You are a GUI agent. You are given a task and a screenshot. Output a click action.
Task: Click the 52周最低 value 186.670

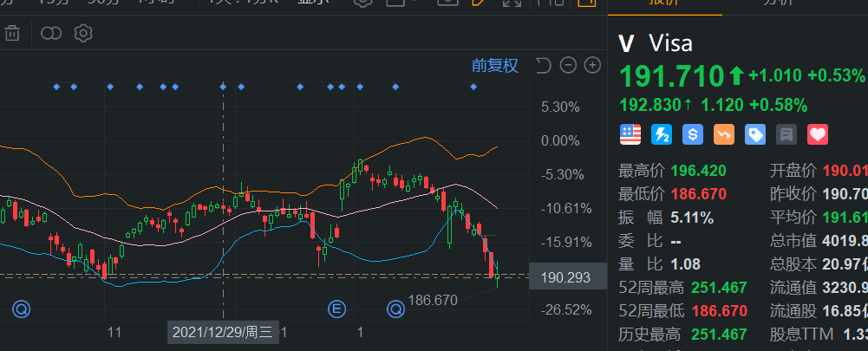[x=719, y=311]
